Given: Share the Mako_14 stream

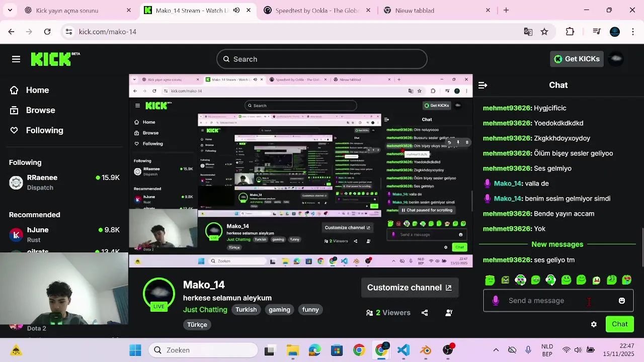Looking at the screenshot, I should [x=425, y=313].
